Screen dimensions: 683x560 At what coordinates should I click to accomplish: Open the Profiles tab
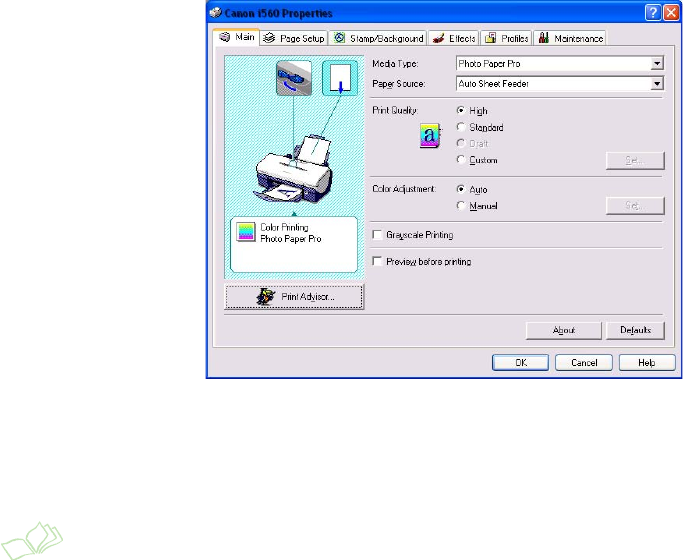click(506, 38)
